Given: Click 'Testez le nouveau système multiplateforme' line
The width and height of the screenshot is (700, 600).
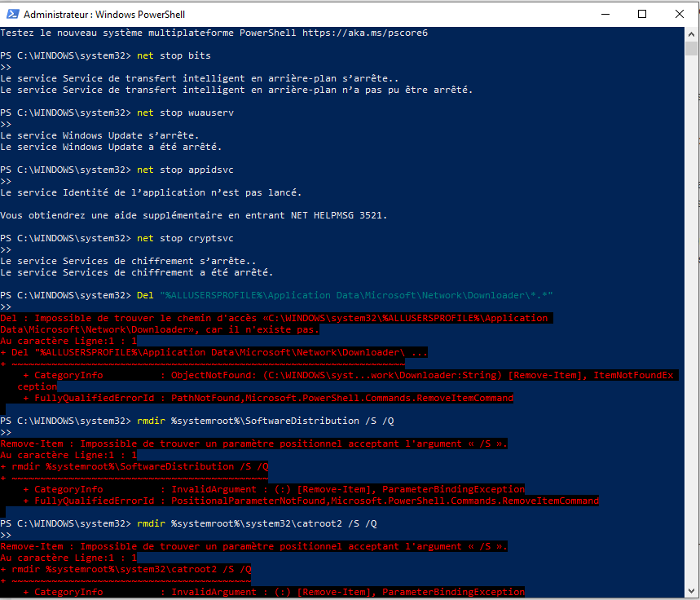Looking at the screenshot, I should (x=214, y=33).
